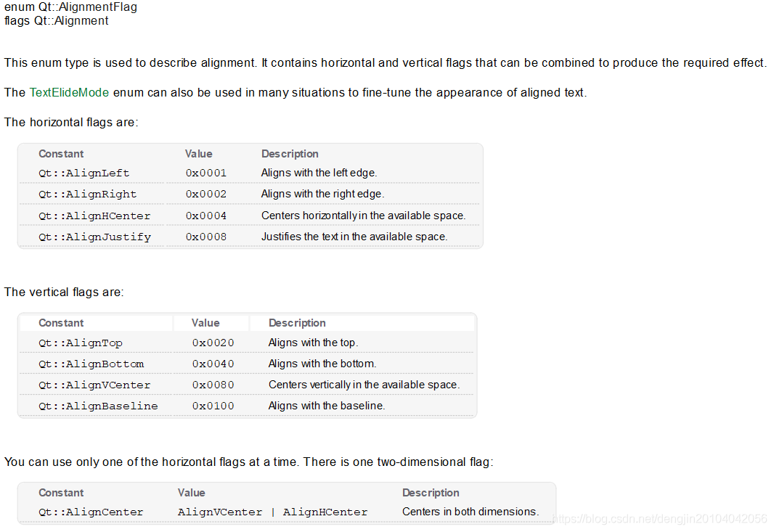Click the Qt::AlignLeft constant
This screenshot has width=774, height=532.
point(84,173)
